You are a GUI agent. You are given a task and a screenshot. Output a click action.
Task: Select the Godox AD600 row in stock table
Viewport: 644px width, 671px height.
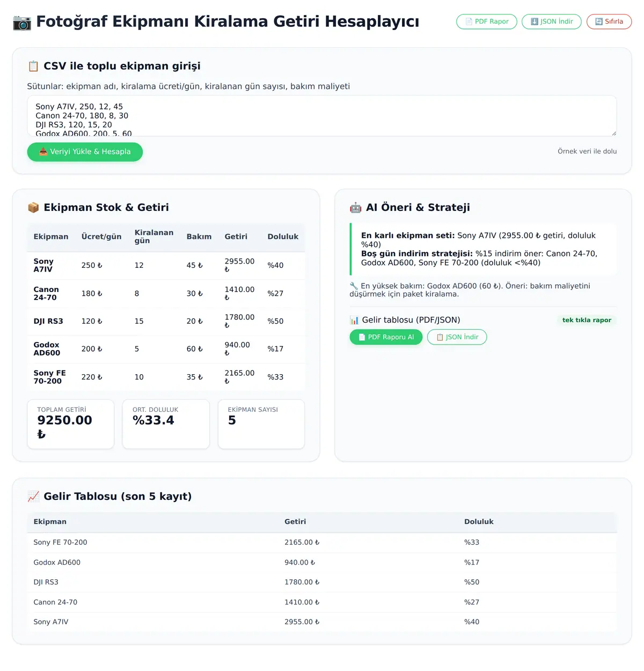tap(166, 349)
